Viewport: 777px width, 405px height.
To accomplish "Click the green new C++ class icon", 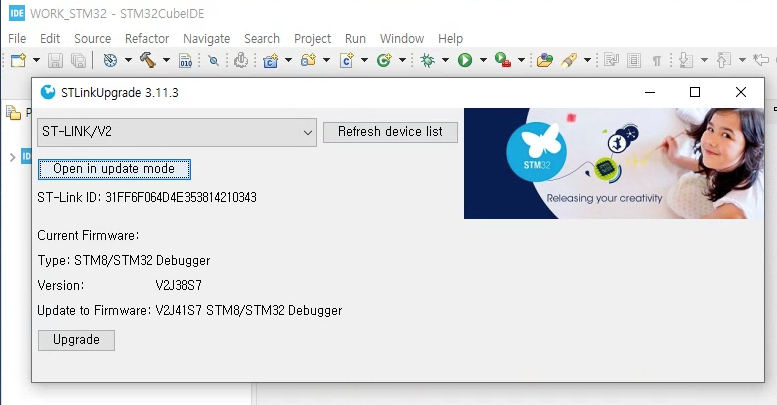I will click(384, 60).
